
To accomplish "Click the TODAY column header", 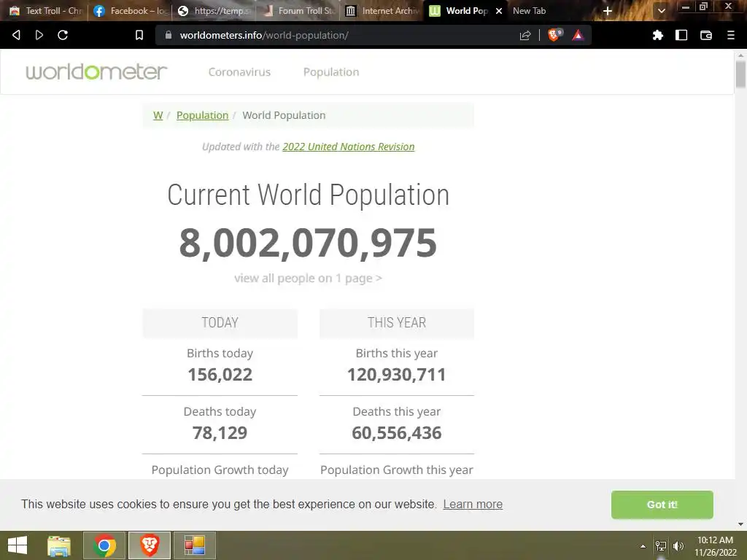I will [220, 323].
